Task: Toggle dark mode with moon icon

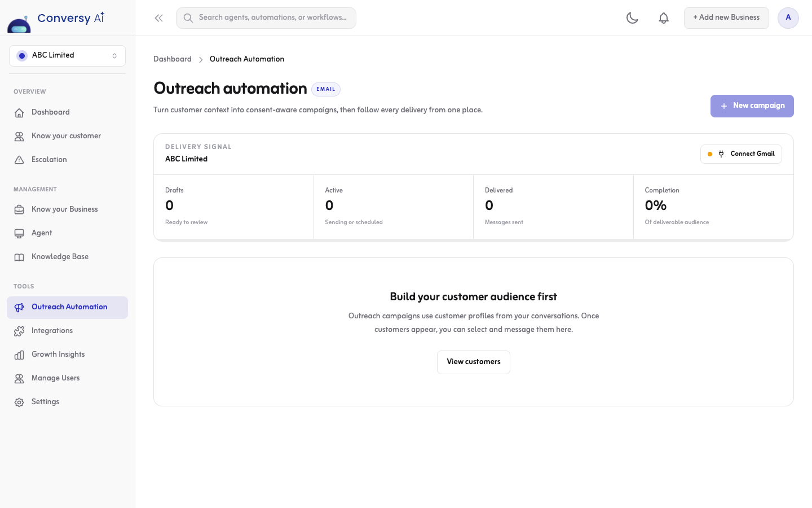Action: click(632, 18)
